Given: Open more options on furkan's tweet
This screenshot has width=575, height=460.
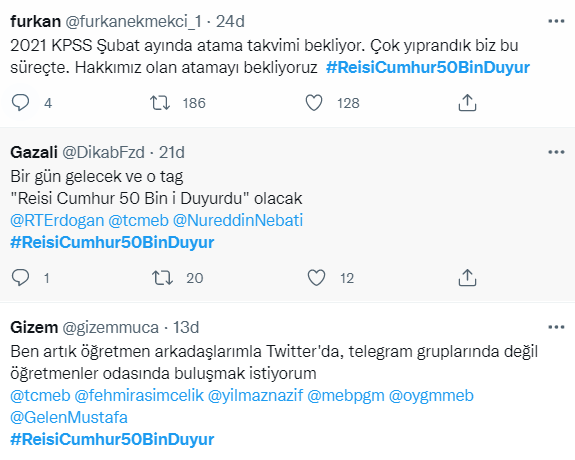Looking at the screenshot, I should 556,21.
